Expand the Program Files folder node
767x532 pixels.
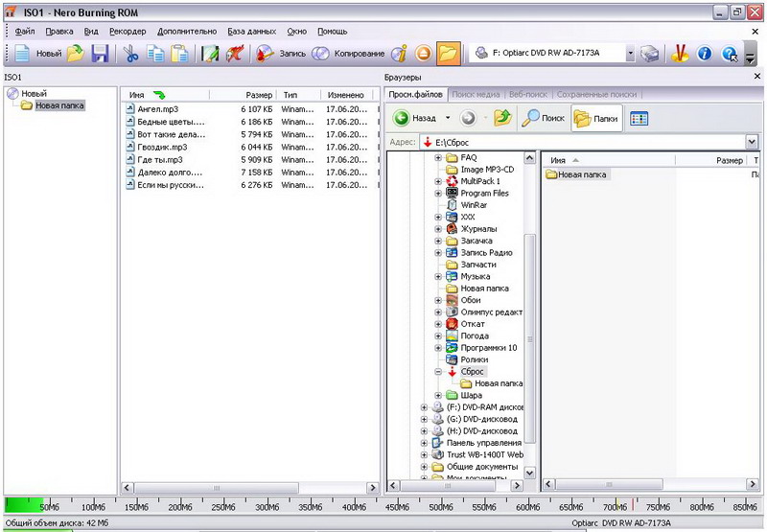coord(438,193)
